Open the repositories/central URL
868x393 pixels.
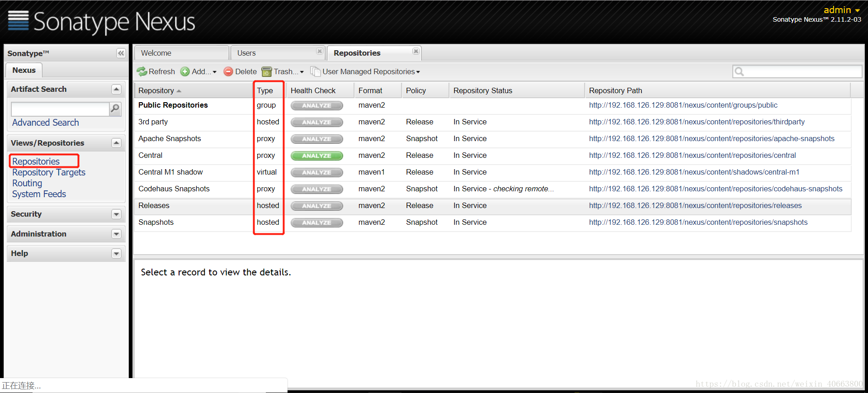(x=692, y=156)
